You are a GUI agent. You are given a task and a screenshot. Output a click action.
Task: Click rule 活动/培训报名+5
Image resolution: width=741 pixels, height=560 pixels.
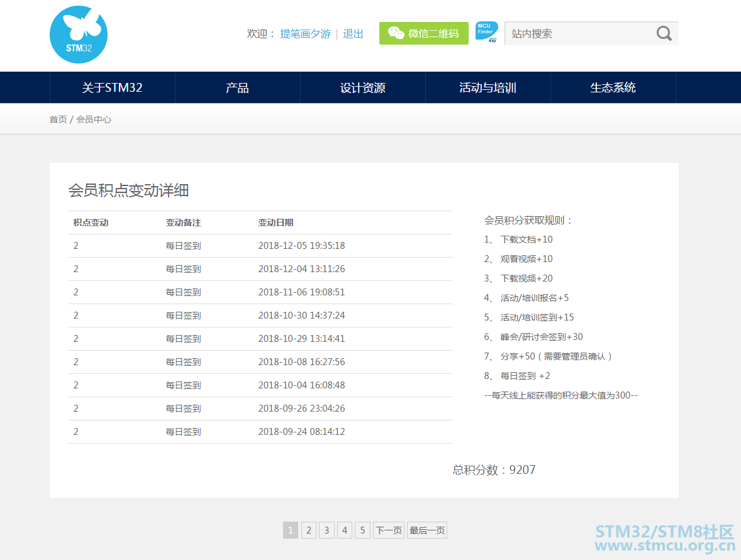pyautogui.click(x=535, y=298)
